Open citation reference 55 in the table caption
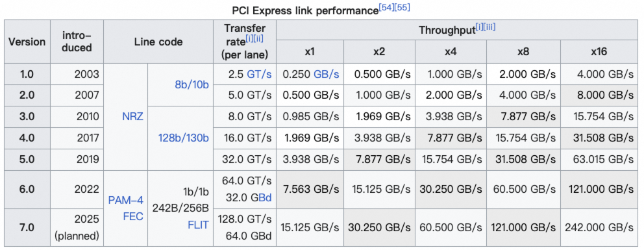 (x=402, y=7)
